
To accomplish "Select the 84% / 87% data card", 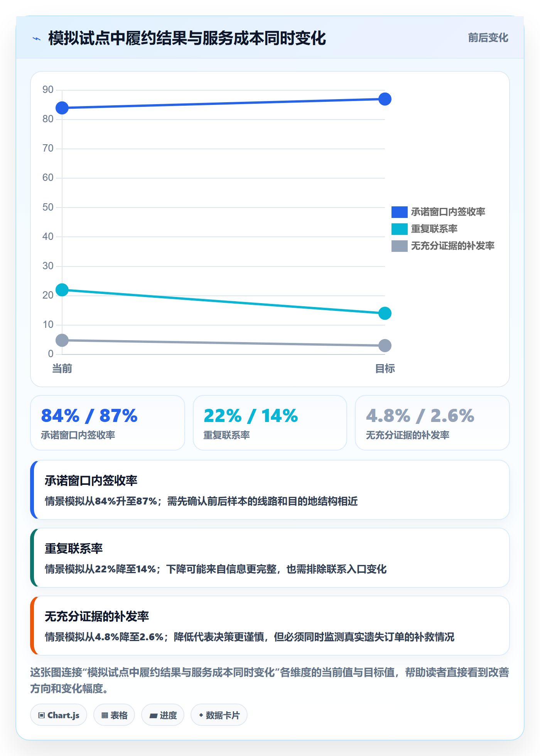I will point(108,423).
